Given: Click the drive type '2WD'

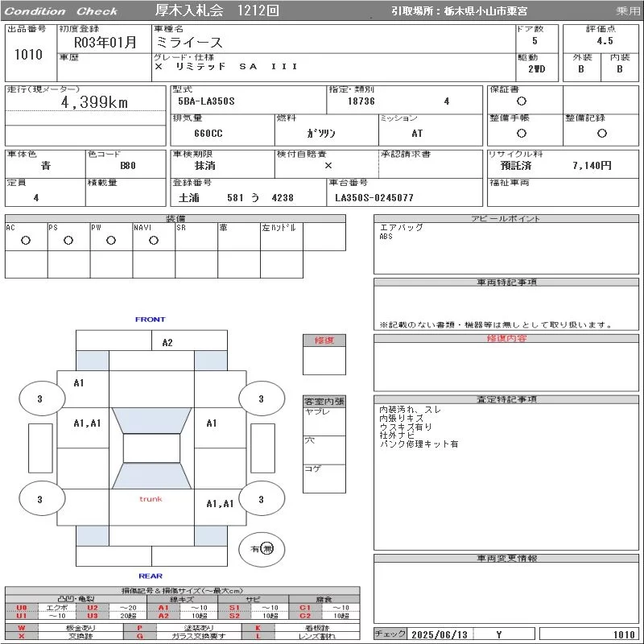Looking at the screenshot, I should pos(537,69).
